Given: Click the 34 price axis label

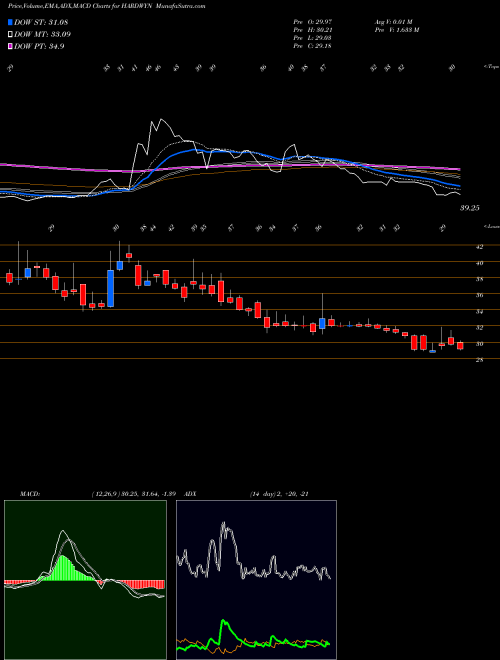Looking at the screenshot, I should 479,312.
